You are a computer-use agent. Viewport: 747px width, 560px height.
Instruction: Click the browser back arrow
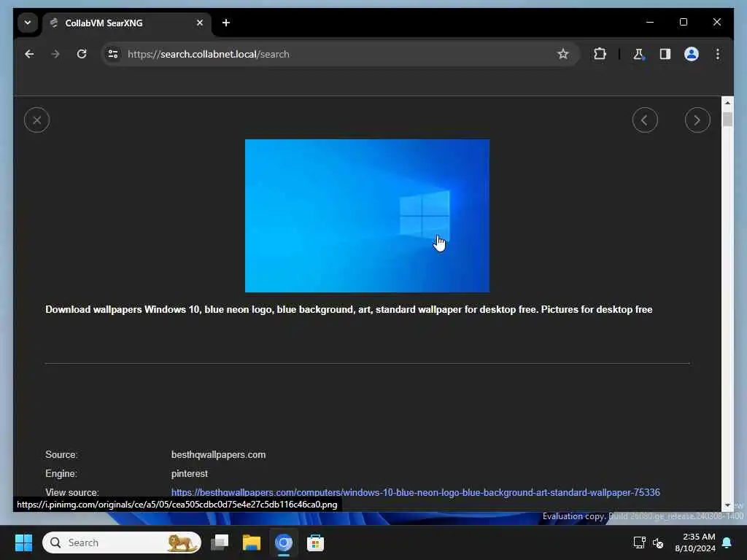tap(29, 54)
